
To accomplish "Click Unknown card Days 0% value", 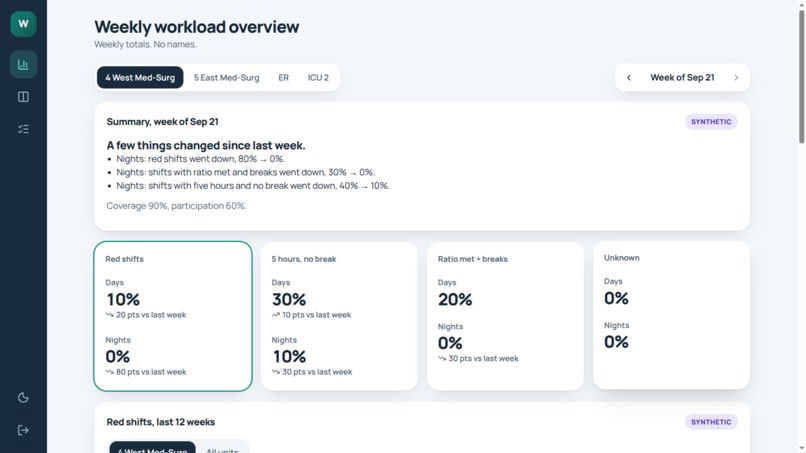I will [616, 298].
